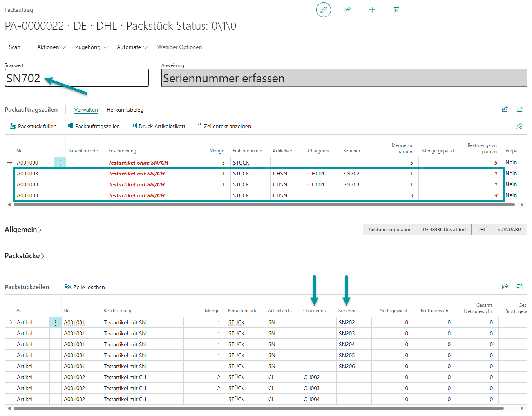Switch to the Herkunftsbeleg tab

coord(125,110)
